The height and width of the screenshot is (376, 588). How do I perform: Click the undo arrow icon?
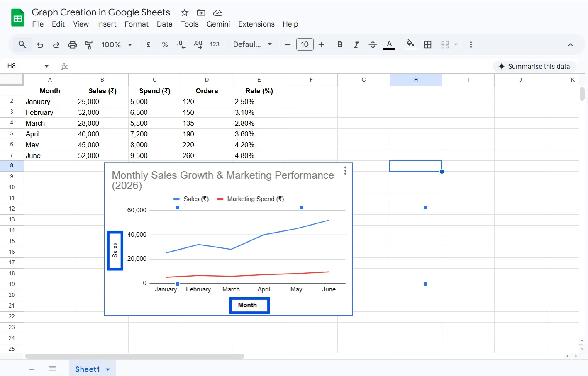tap(40, 45)
